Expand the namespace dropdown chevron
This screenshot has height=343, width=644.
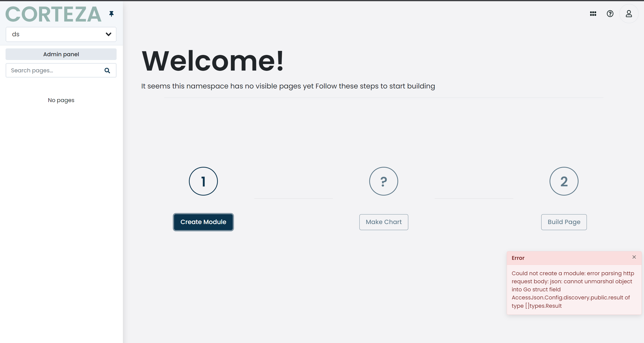109,34
